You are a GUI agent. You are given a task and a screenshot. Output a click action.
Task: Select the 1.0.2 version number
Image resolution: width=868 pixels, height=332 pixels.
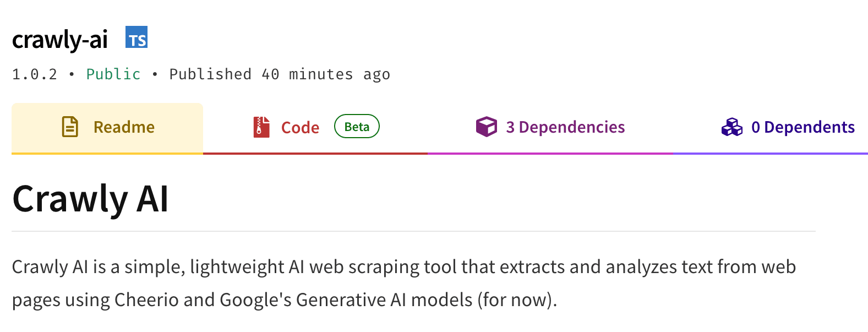[35, 74]
